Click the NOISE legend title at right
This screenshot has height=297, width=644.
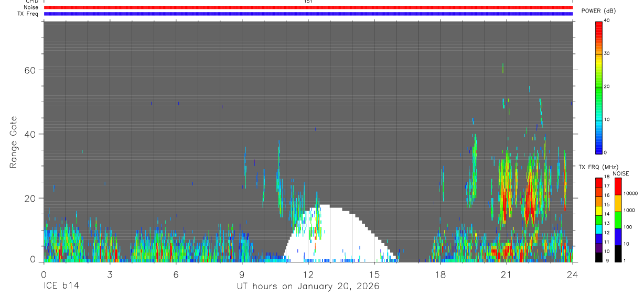click(x=620, y=173)
